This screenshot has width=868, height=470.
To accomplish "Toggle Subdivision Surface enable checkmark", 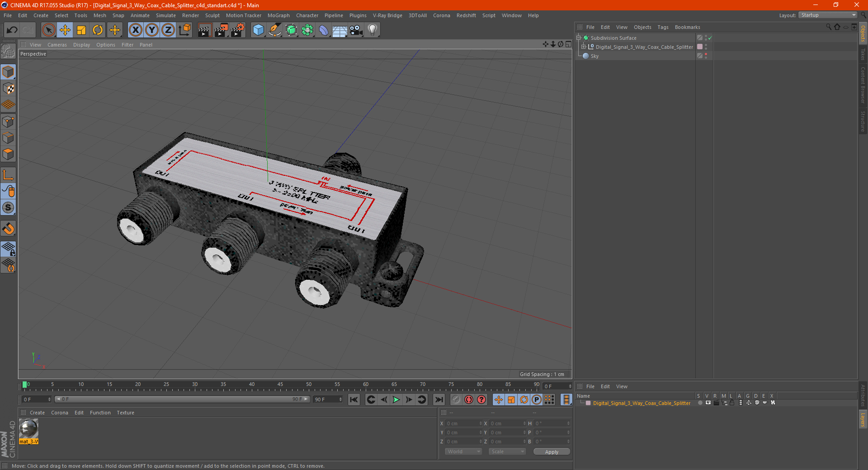I will [710, 38].
